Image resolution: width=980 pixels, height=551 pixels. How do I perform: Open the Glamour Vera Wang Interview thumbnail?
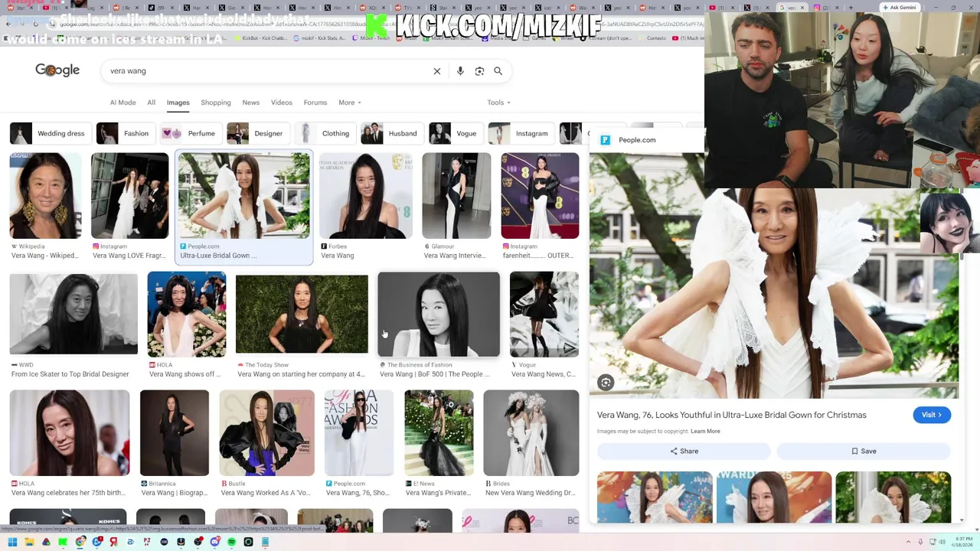456,196
